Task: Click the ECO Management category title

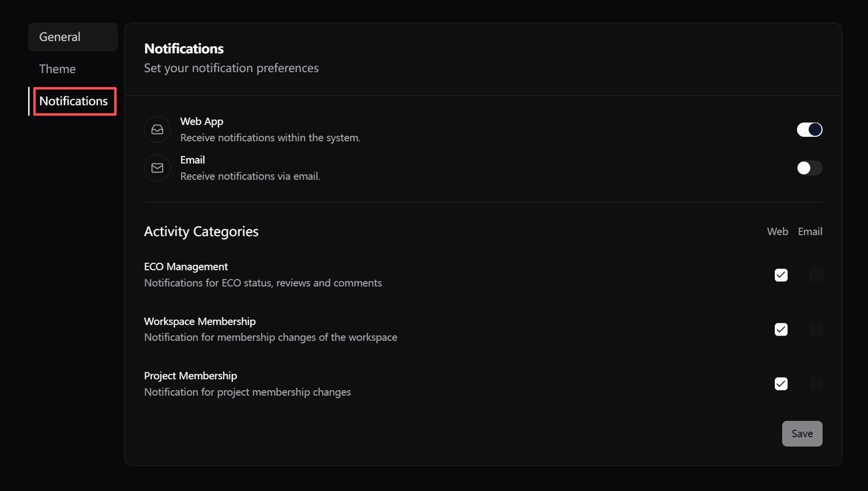Action: tap(186, 267)
